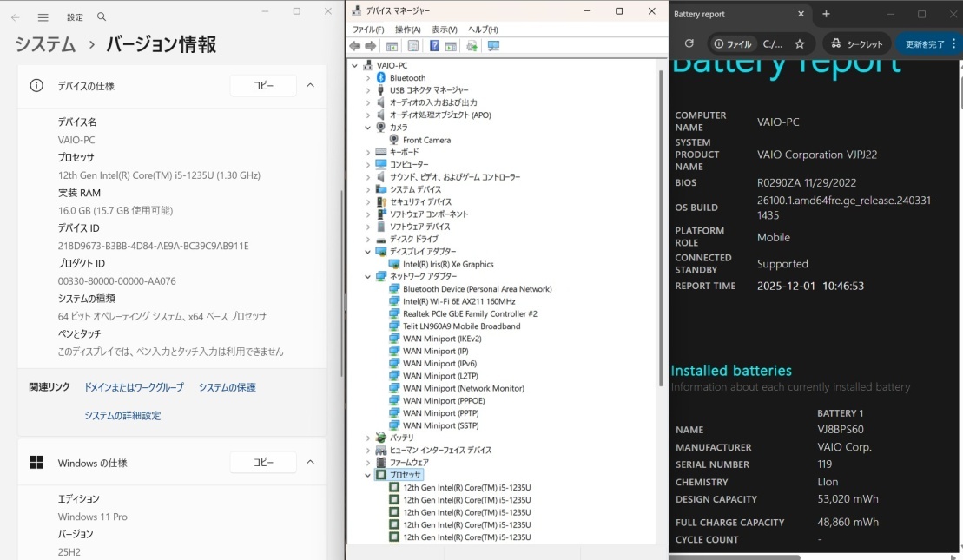Scan for hardware changes monitor icon
This screenshot has height=560, width=963.
[493, 46]
